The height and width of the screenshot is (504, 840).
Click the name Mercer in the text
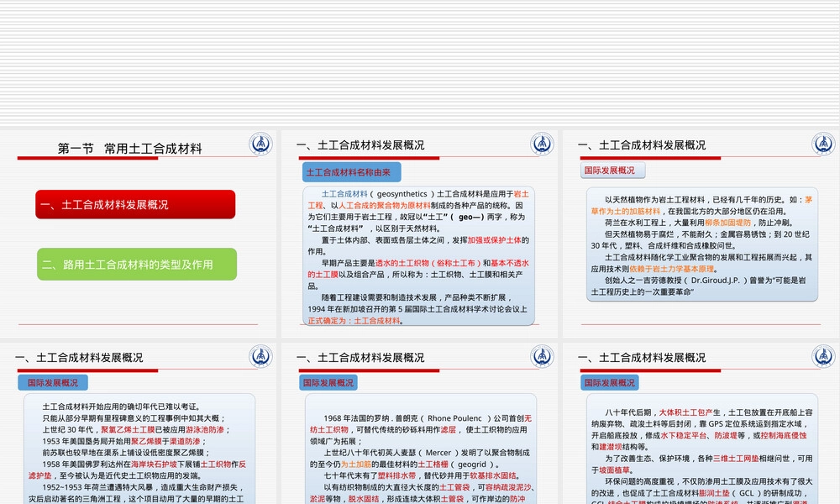pos(438,452)
